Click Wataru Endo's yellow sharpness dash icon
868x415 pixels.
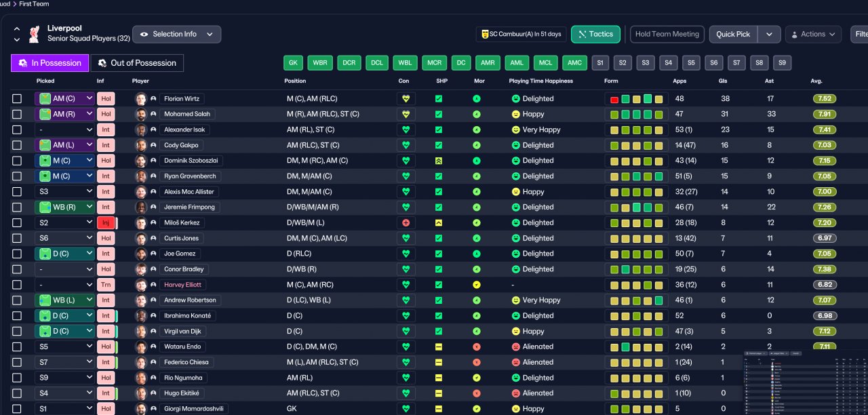coord(439,347)
